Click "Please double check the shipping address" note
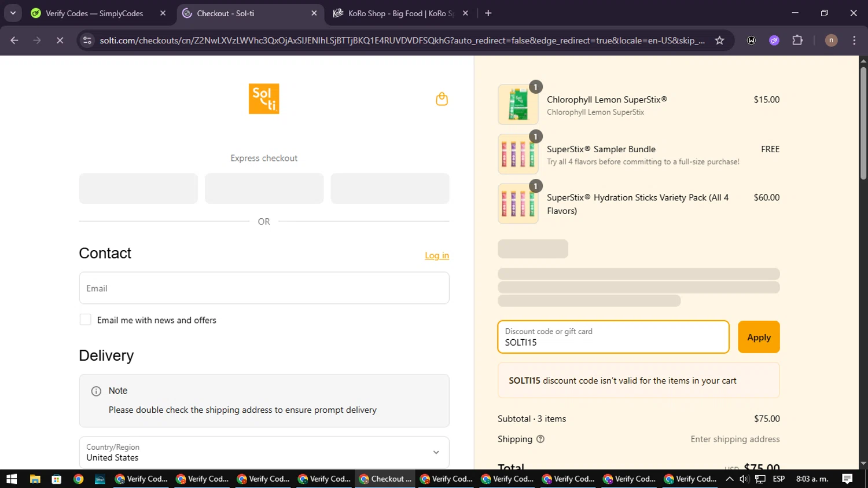This screenshot has width=868, height=488. pos(242,409)
